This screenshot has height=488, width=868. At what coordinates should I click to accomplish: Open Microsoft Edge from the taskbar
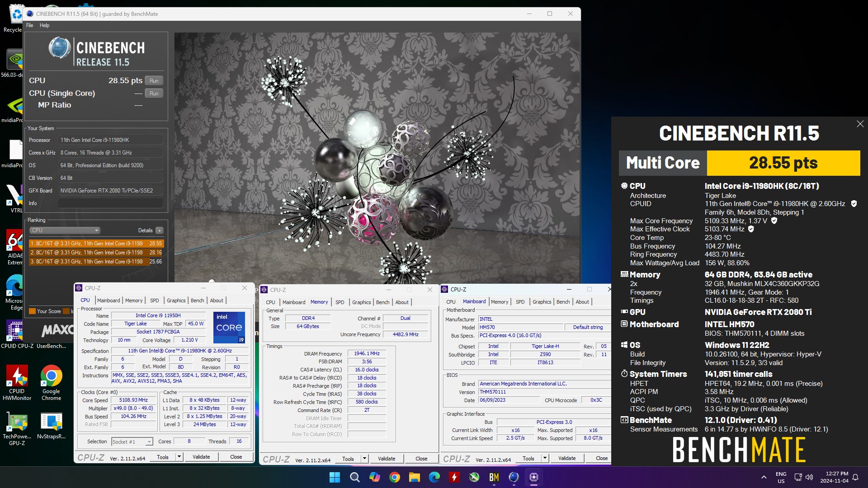click(x=434, y=477)
